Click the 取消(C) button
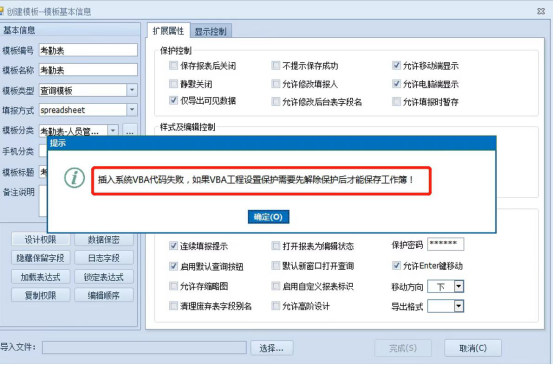The width and height of the screenshot is (553, 365). 473,348
